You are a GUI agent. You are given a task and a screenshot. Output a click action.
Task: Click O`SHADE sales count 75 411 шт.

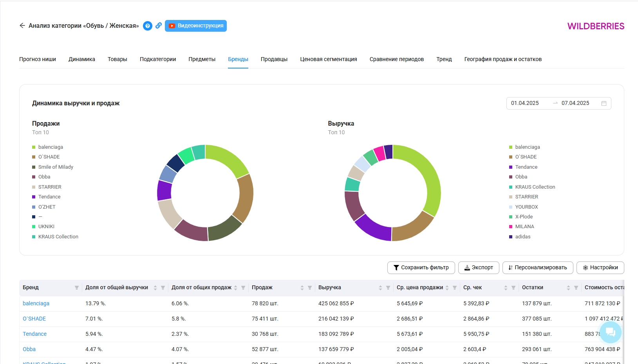265,319
